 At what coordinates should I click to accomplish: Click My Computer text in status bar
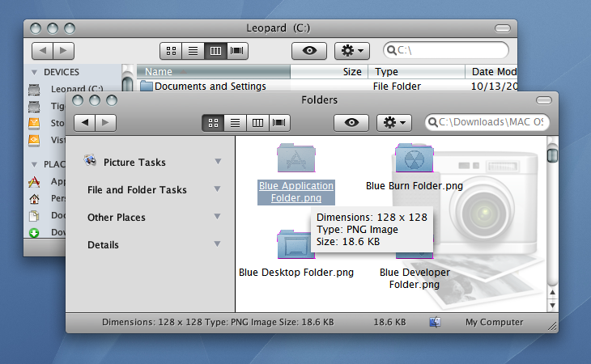[x=494, y=322]
